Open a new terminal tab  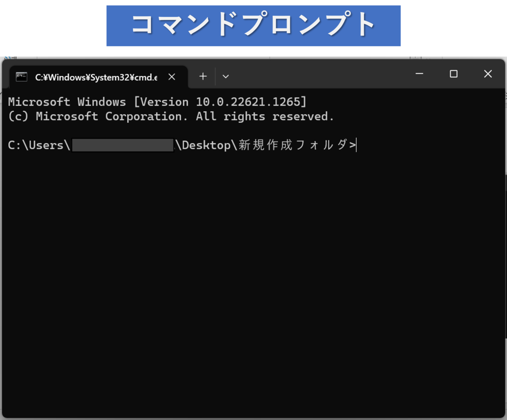[x=203, y=76]
